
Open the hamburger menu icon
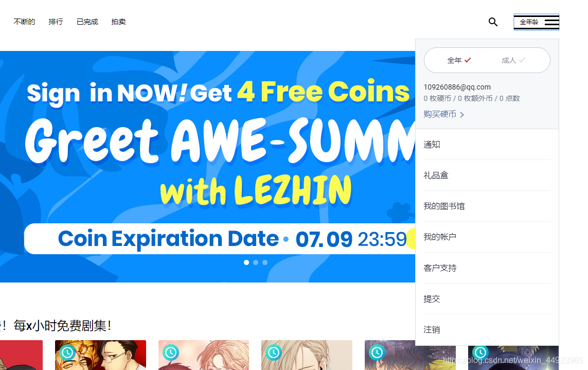click(551, 22)
